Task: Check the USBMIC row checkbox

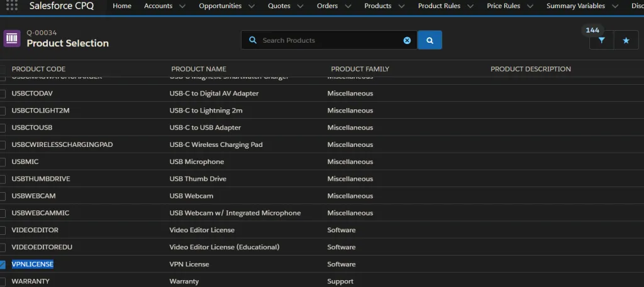Action: 2,162
